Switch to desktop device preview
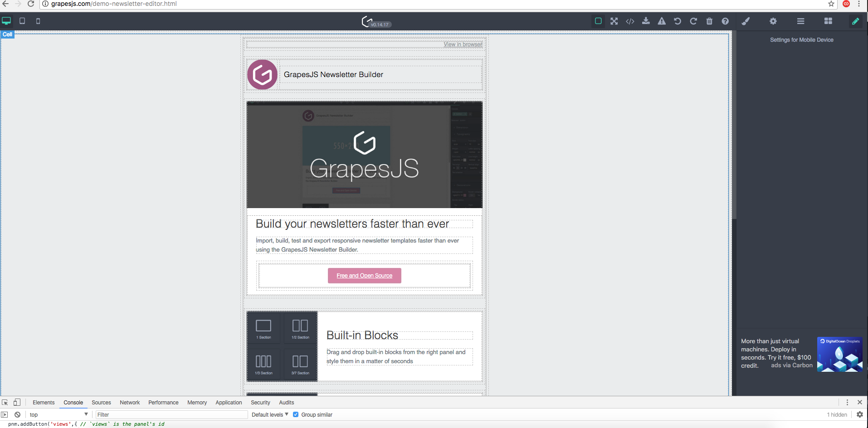868x428 pixels. tap(6, 21)
